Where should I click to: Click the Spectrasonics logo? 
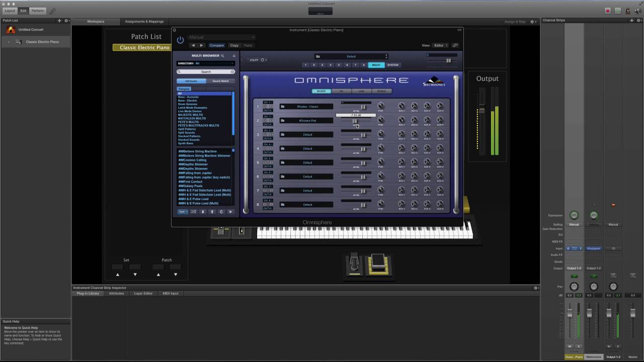coord(434,81)
